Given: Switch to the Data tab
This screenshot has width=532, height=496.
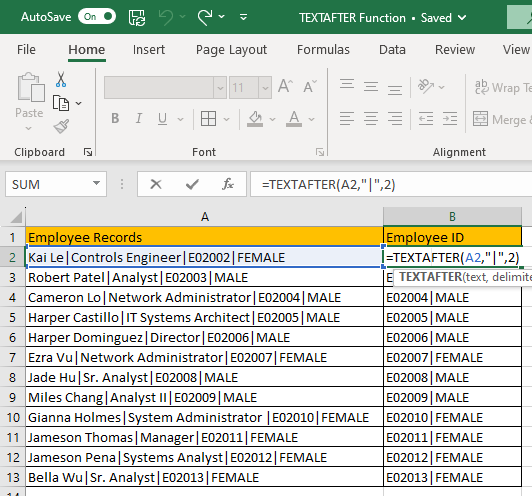Looking at the screenshot, I should 392,50.
